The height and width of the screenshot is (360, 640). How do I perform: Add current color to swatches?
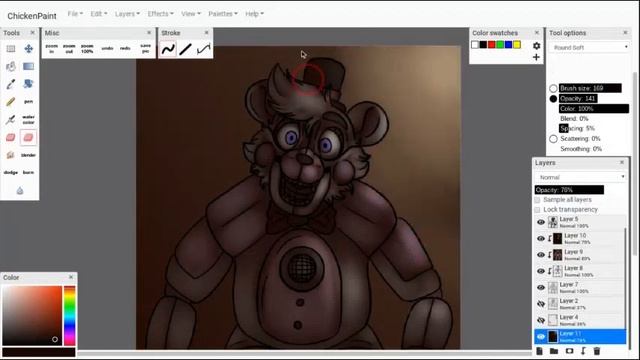536,57
